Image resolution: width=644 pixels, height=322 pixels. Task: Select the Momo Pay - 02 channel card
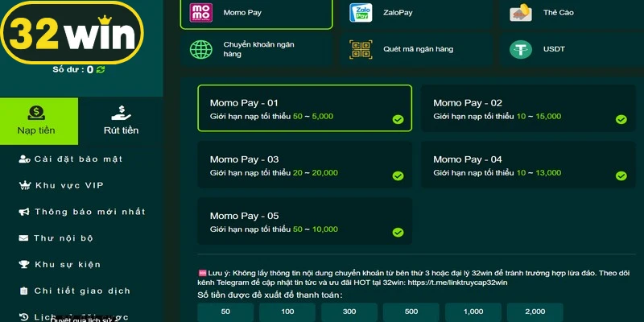(528, 109)
